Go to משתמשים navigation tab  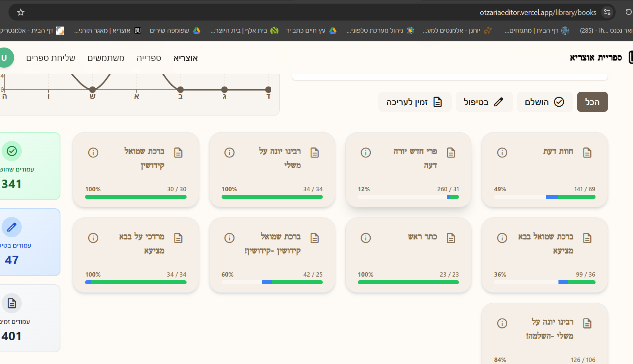tap(106, 58)
